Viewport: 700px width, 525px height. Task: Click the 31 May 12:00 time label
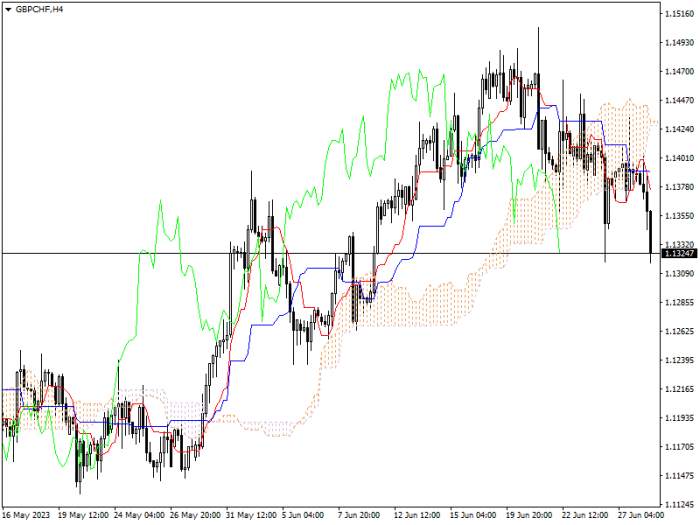click(x=251, y=515)
